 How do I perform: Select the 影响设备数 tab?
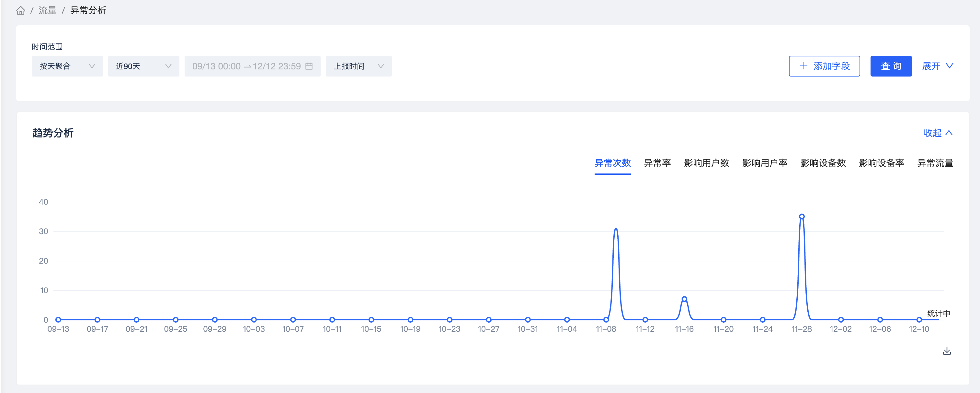(823, 163)
